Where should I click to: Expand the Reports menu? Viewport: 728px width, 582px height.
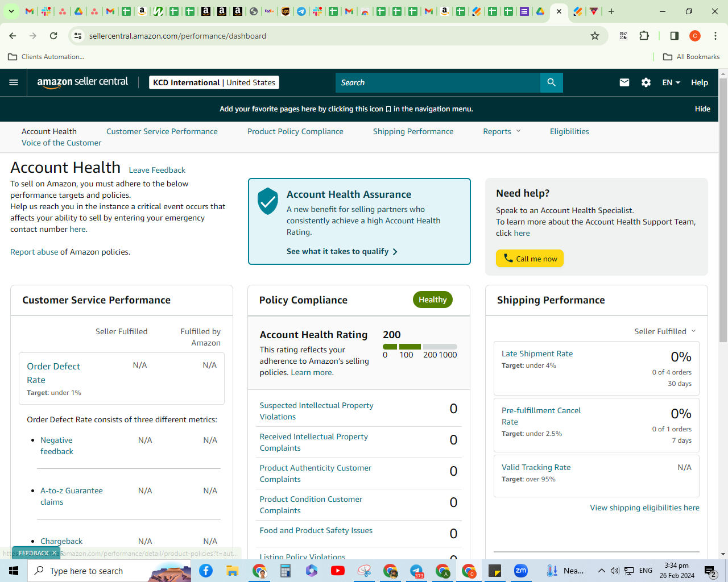point(502,131)
